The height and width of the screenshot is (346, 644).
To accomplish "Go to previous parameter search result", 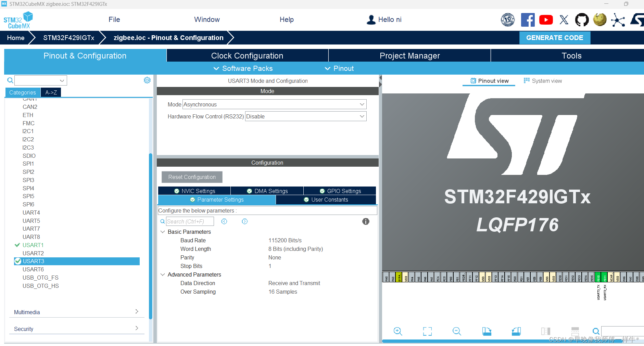I will (x=224, y=221).
